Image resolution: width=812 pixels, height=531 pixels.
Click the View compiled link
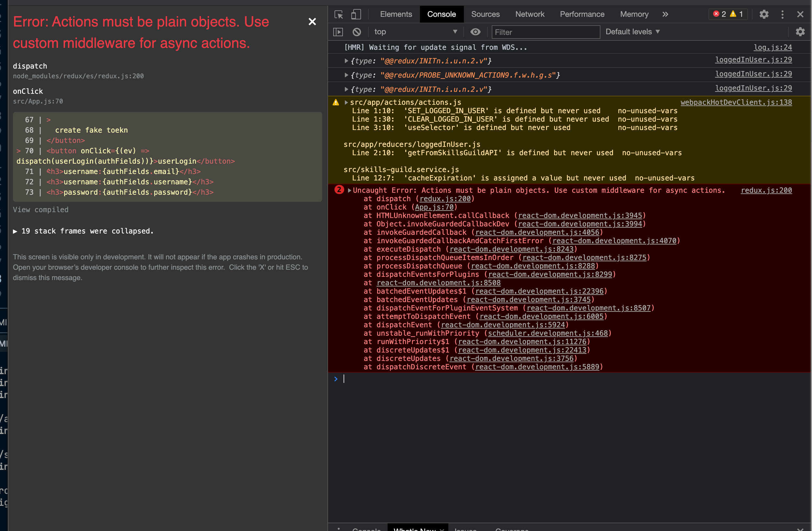coord(41,210)
